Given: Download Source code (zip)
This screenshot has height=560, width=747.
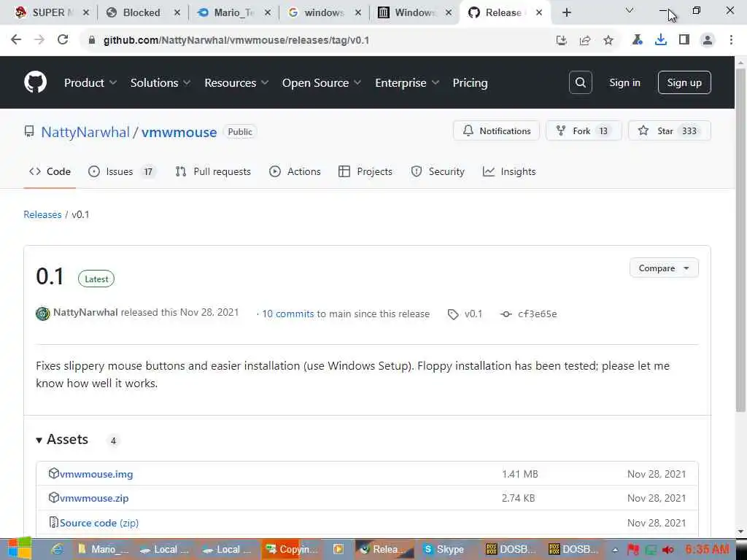Looking at the screenshot, I should tap(99, 523).
